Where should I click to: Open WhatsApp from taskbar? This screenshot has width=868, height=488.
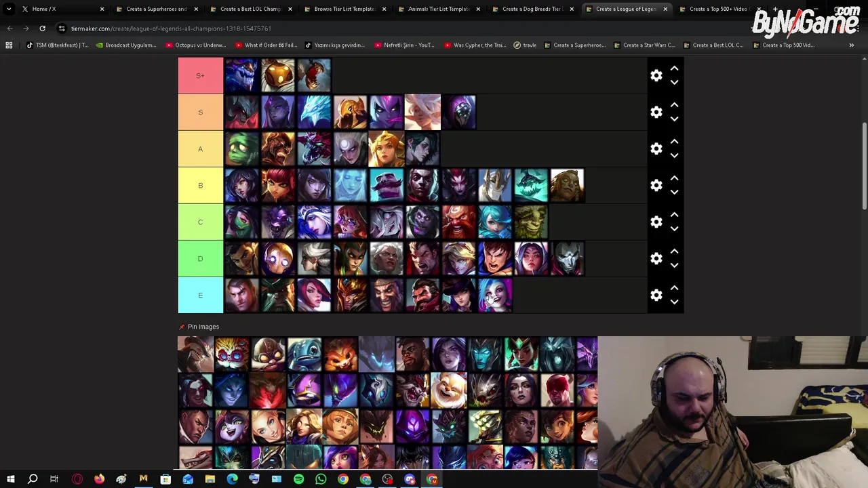point(321,479)
